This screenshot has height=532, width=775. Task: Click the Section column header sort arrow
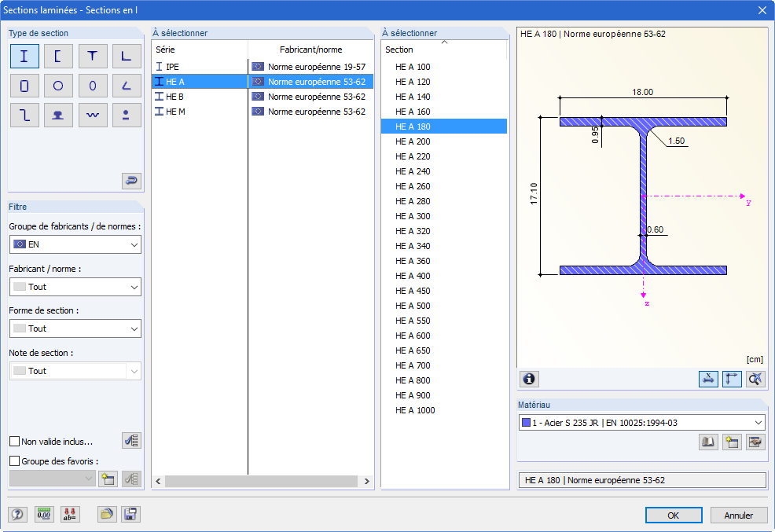click(x=444, y=42)
